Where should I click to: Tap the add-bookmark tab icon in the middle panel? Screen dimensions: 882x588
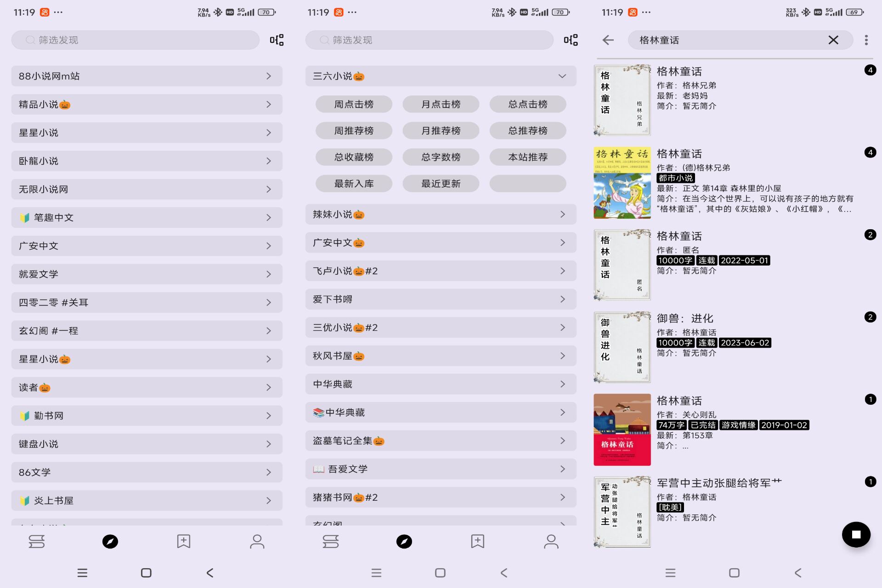coord(477,542)
